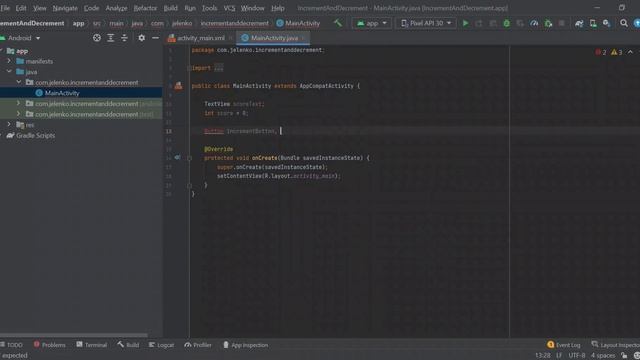Sync project with Gradle files icon
The height and width of the screenshot is (360, 640).
click(x=579, y=23)
